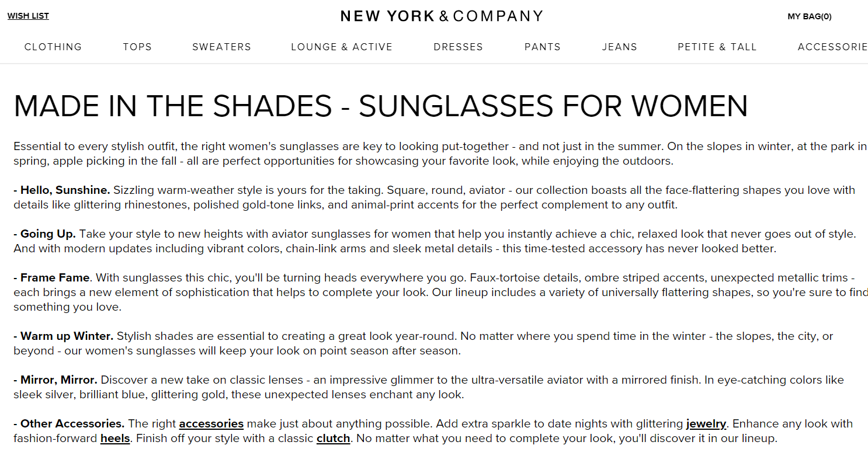
Task: Click the New York & Company logo
Action: (442, 16)
